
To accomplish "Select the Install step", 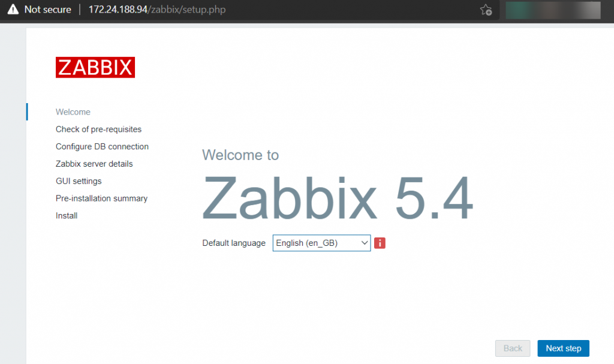I will [66, 215].
